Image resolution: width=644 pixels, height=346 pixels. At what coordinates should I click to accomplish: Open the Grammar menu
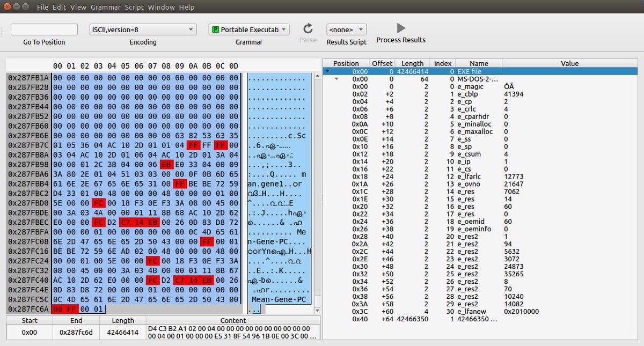pos(106,8)
